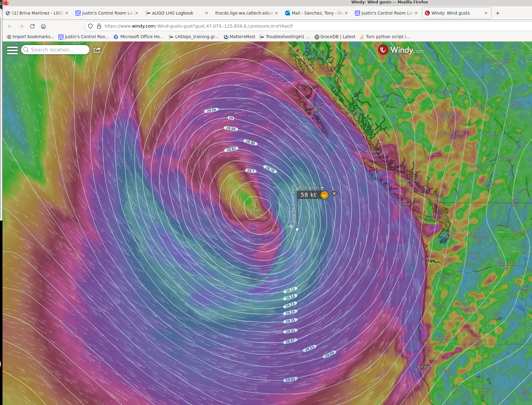
Task: Close the Brina Martinez - LIGO tab
Action: click(x=67, y=13)
